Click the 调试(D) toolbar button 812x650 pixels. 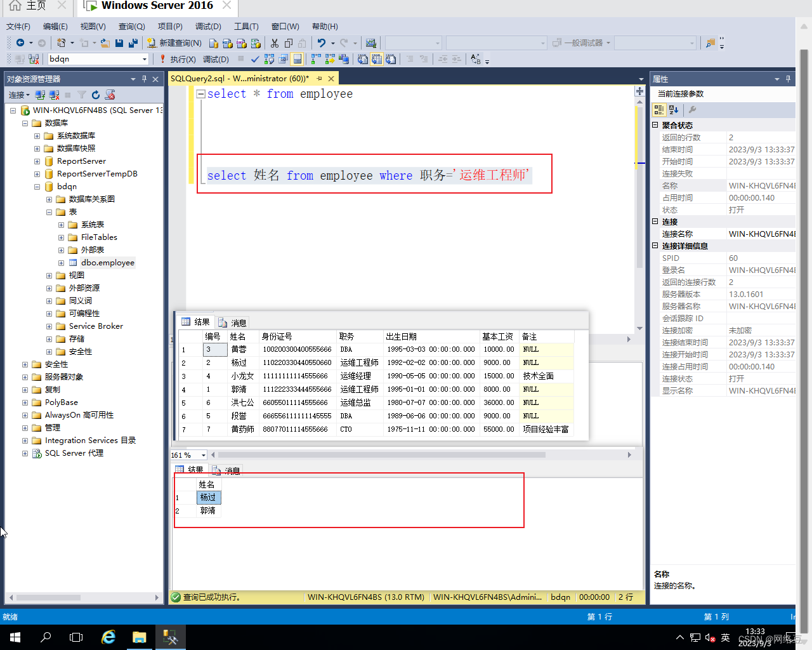coord(216,59)
